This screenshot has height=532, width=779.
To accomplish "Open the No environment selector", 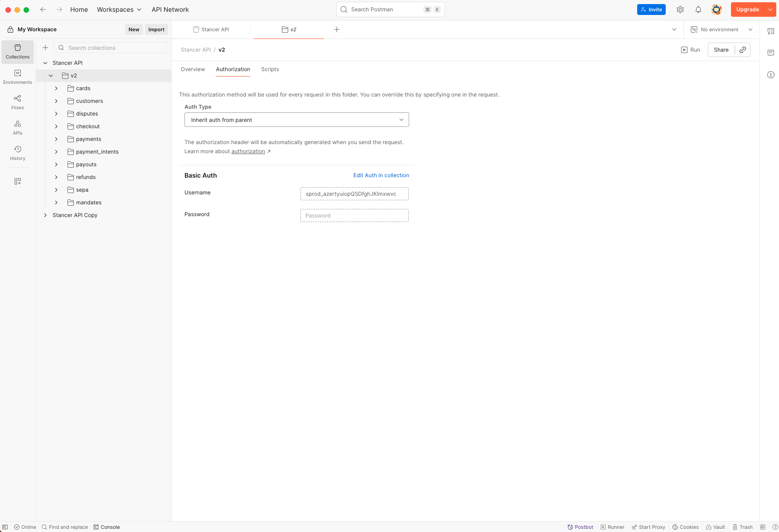I will (721, 29).
